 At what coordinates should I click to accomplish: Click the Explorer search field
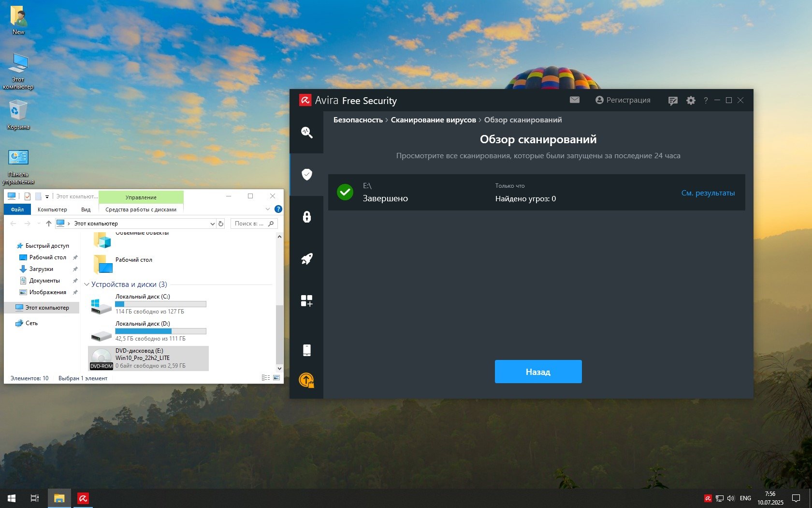(x=254, y=224)
